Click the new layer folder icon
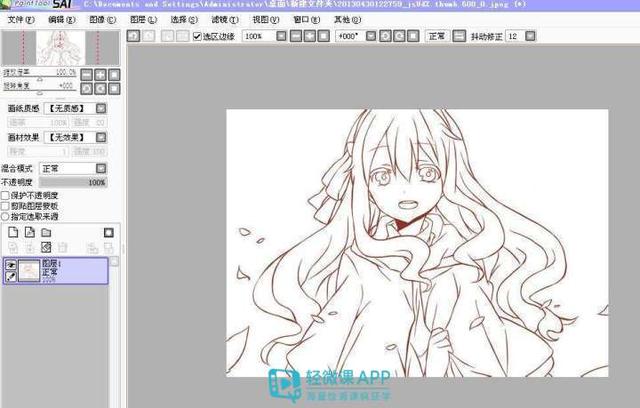 (46, 233)
